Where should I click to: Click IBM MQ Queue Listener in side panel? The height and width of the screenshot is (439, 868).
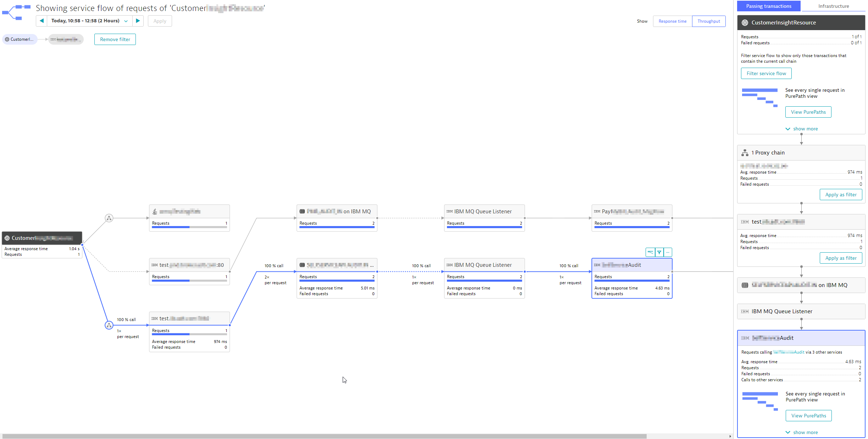[801, 311]
